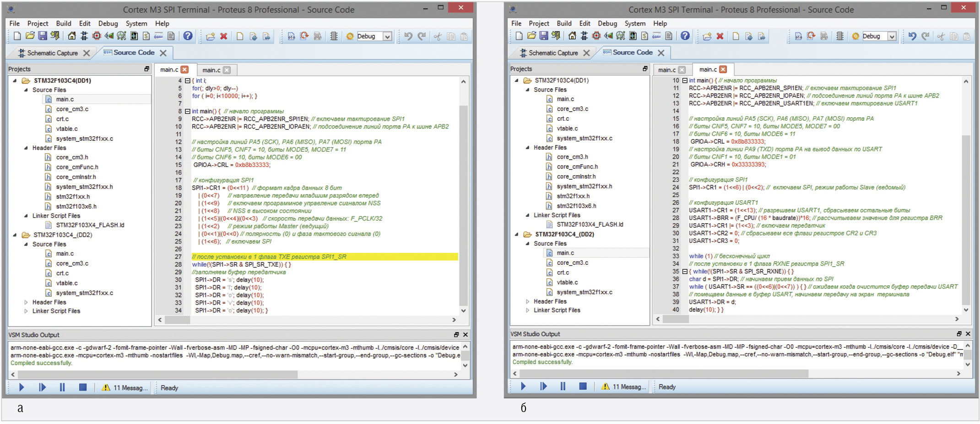
Task: Collapse top Header Files node in right window
Action: coord(527,147)
